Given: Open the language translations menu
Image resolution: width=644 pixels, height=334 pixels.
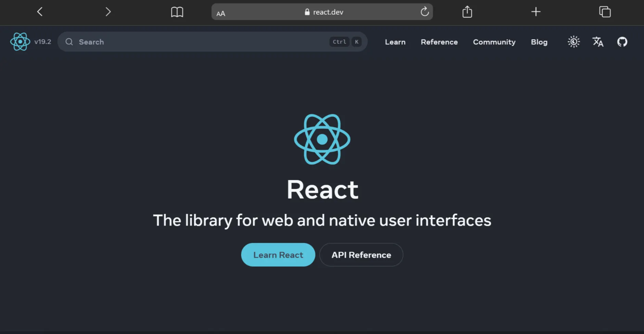Looking at the screenshot, I should (598, 42).
